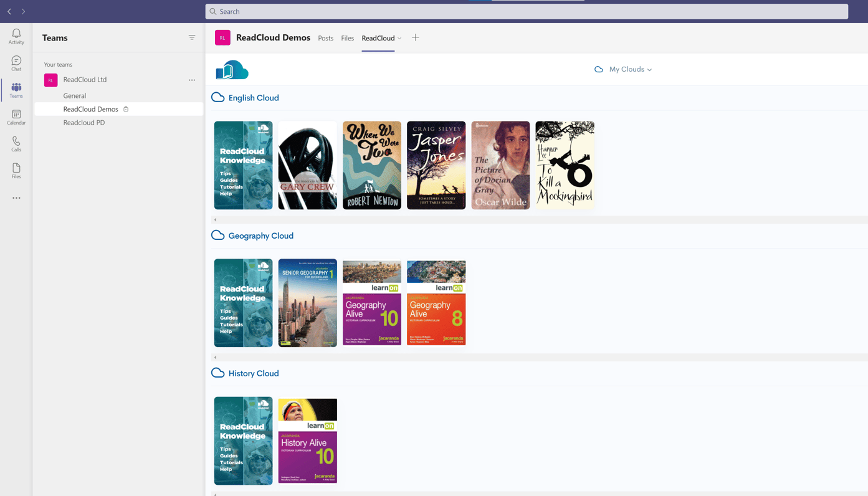Click the Search bar
Screen dimensions: 868x496
(527, 11)
